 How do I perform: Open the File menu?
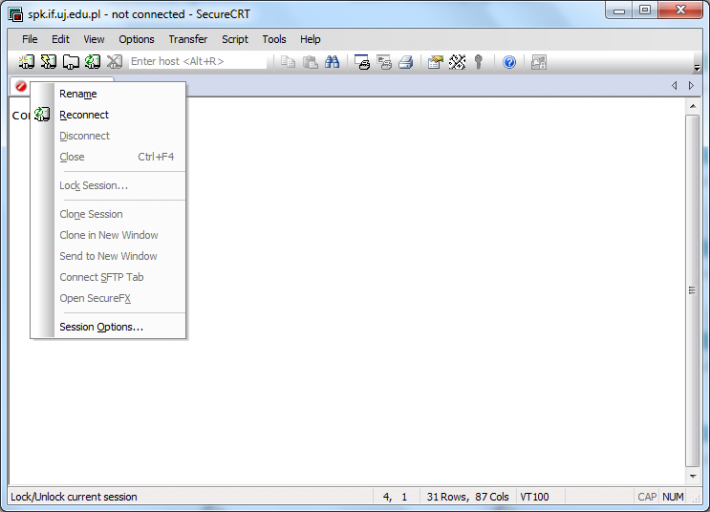pyautogui.click(x=30, y=39)
